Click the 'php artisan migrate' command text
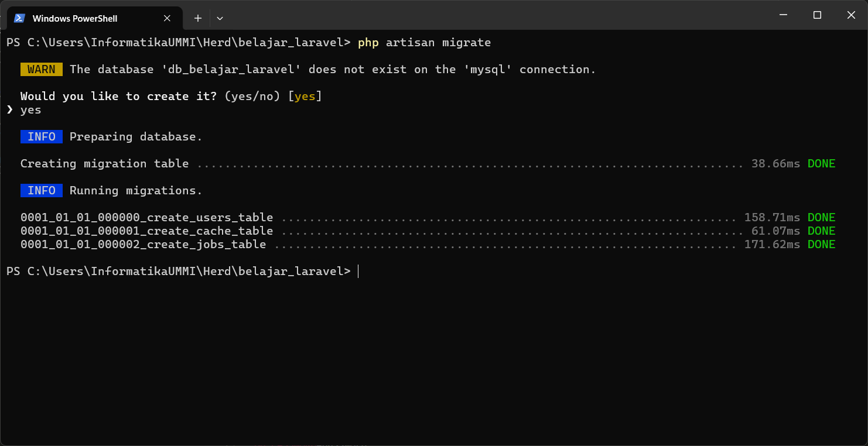The height and width of the screenshot is (446, 868). [424, 42]
